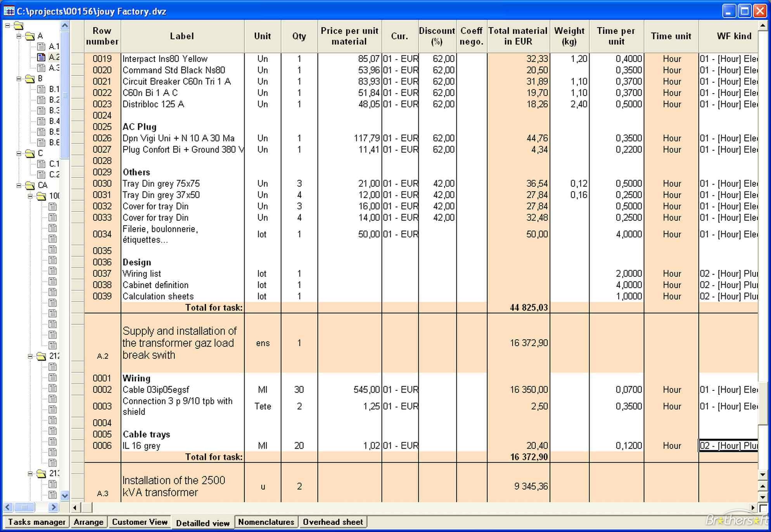Viewport: 771px width, 532px height.
Task: Click grid horizontal scroll right arrow
Action: [x=753, y=507]
